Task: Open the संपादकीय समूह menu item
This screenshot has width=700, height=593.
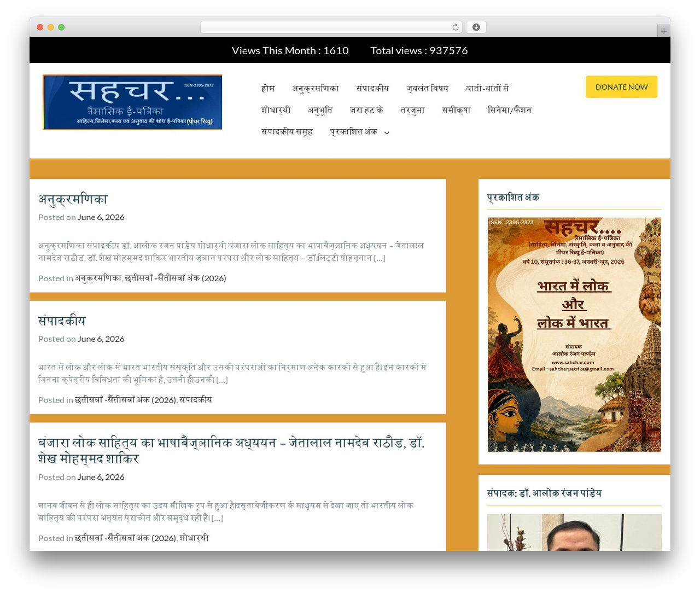Action: point(287,132)
